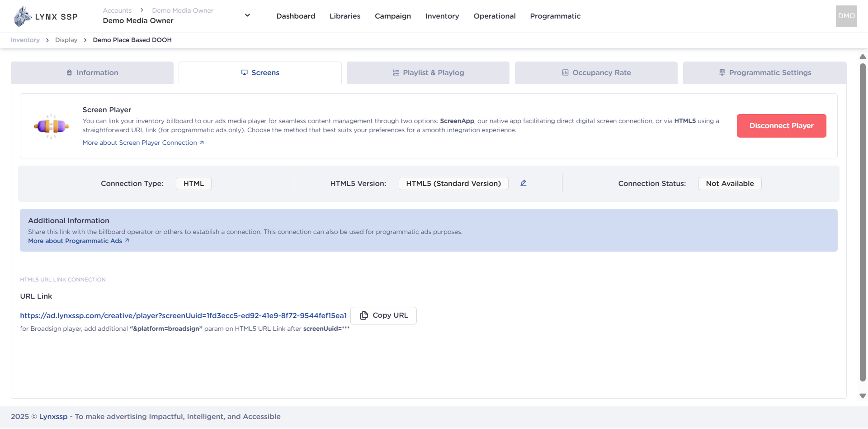Open the Programmatic menu
This screenshot has width=868, height=429.
pos(555,16)
